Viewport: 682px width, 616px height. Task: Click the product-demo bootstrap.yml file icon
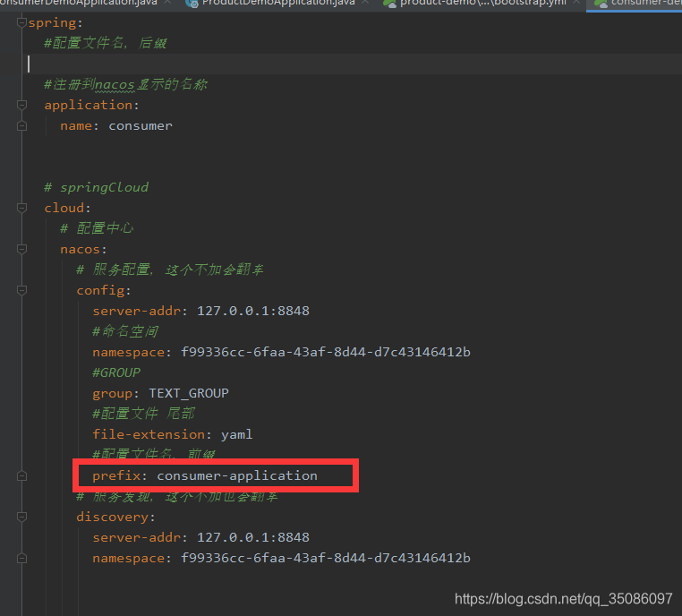coord(389,4)
